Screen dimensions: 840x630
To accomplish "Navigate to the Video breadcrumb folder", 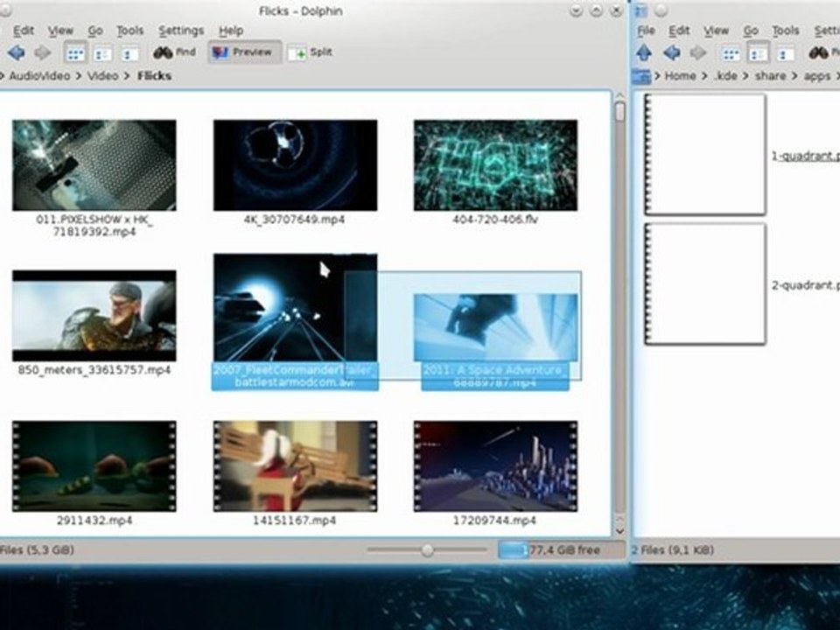I will (x=102, y=76).
